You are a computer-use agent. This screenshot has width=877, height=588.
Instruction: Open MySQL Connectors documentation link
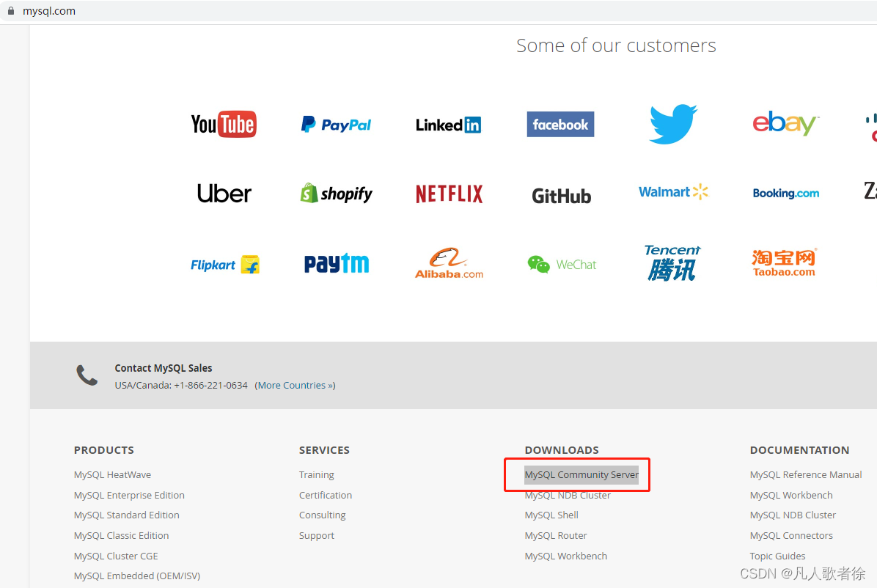point(791,535)
